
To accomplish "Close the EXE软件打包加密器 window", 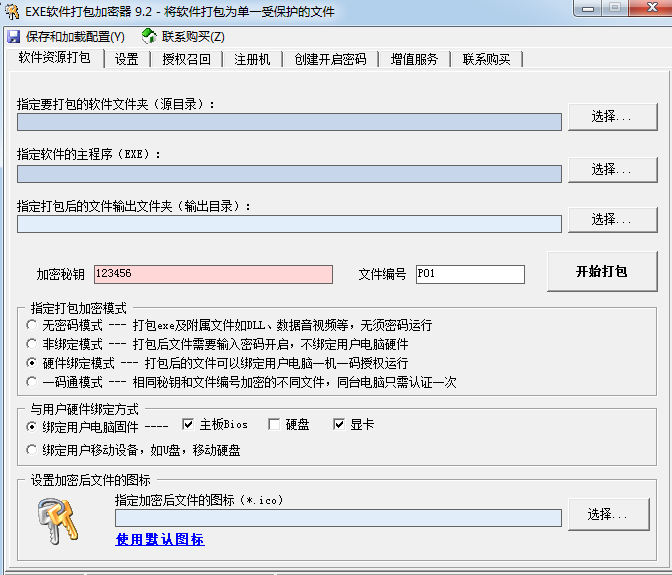I will click(x=652, y=8).
